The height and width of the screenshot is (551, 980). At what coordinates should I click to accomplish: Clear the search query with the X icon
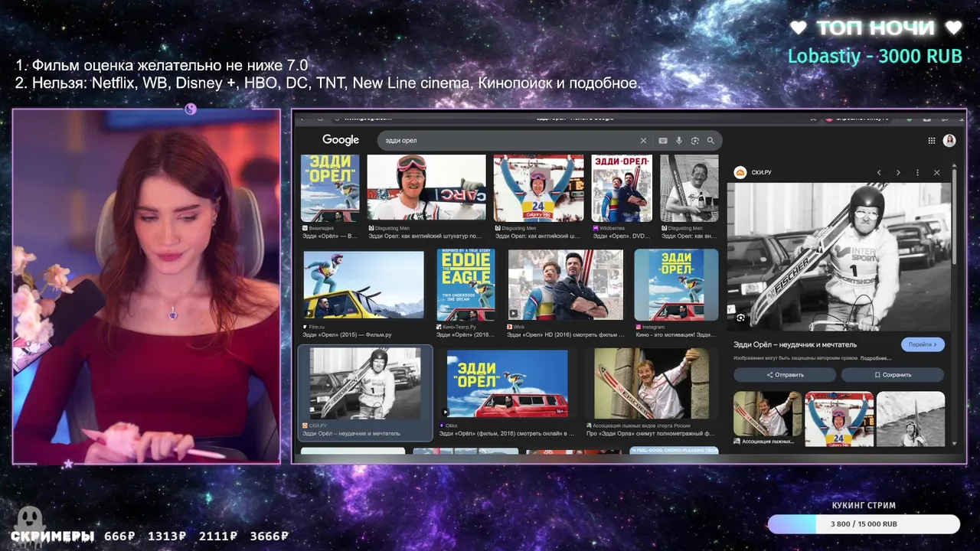(643, 141)
